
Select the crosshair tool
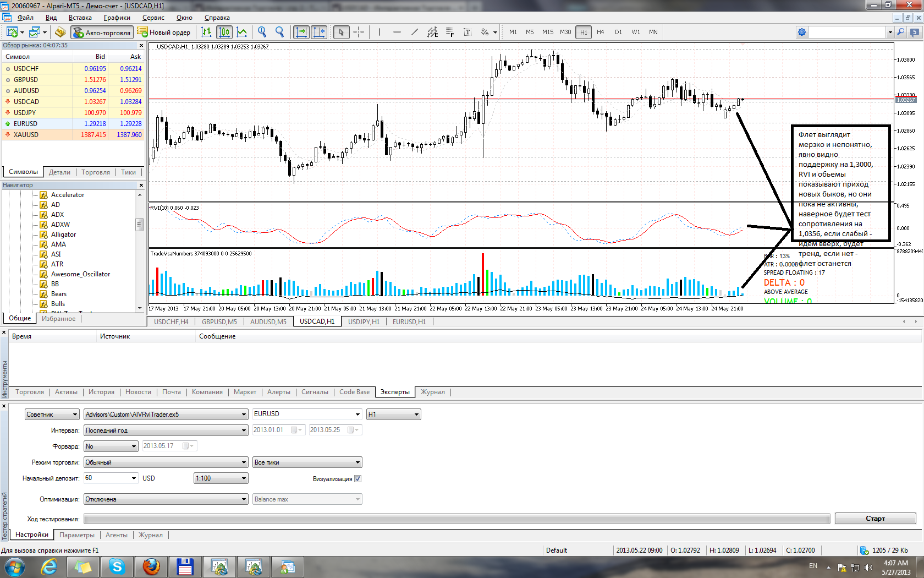click(359, 32)
